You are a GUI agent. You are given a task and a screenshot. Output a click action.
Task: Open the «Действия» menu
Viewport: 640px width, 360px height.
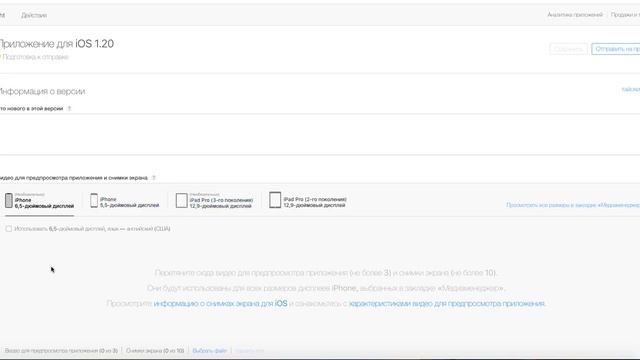pos(34,15)
